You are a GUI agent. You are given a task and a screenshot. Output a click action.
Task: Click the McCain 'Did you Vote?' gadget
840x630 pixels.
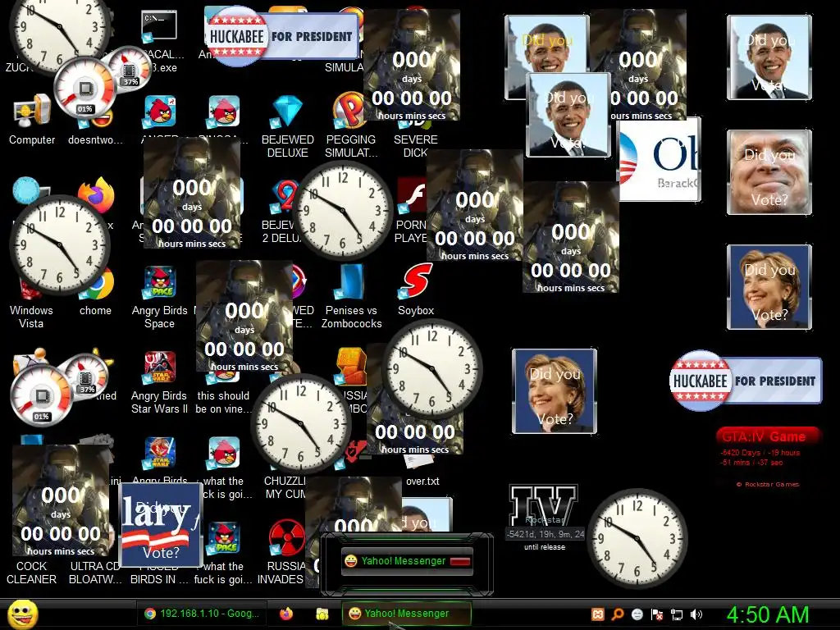(769, 172)
